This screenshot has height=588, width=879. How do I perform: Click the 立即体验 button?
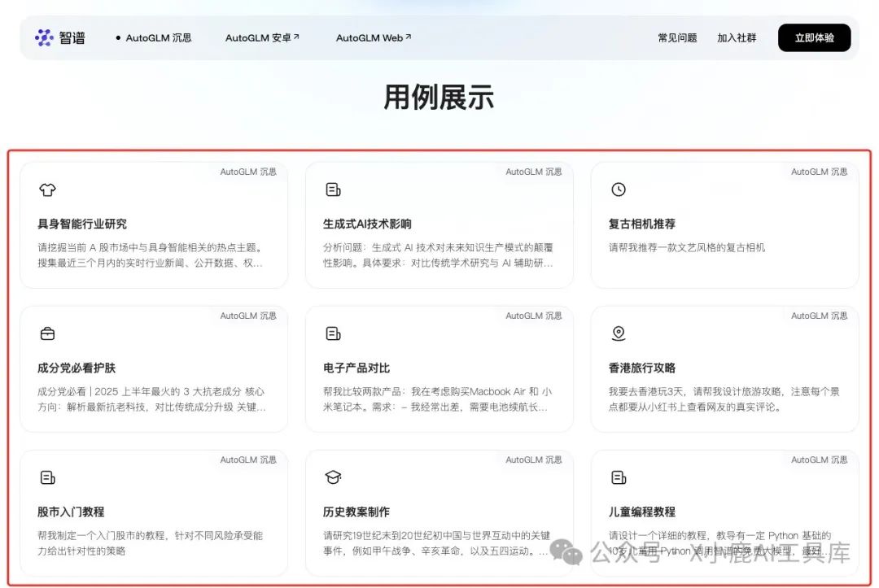tap(814, 38)
